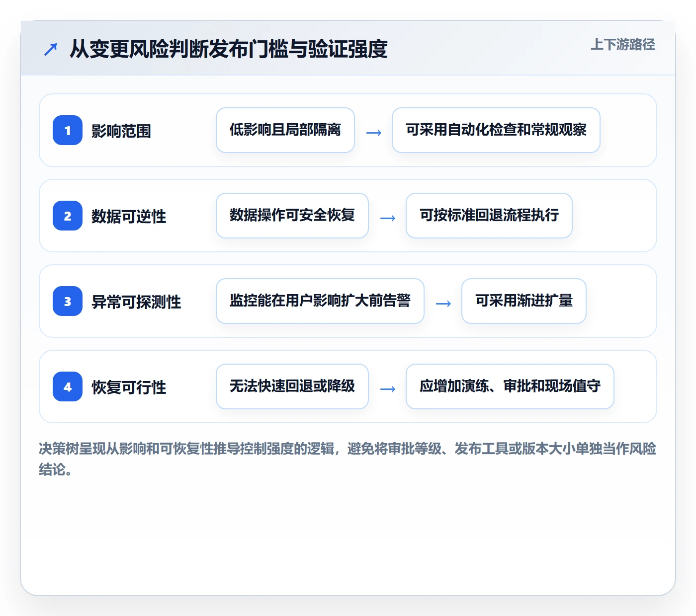Click the 影响范围 row label
The image size is (696, 616).
coord(121,131)
